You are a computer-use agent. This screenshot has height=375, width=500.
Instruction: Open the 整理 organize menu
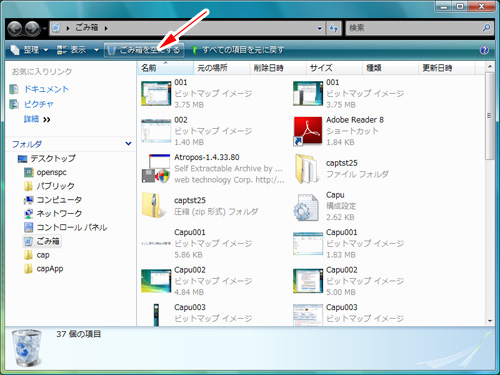[x=29, y=50]
